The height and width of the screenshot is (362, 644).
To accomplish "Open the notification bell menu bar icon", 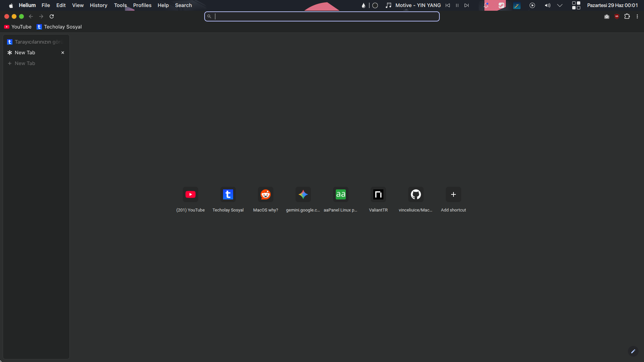I will pyautogui.click(x=486, y=5).
